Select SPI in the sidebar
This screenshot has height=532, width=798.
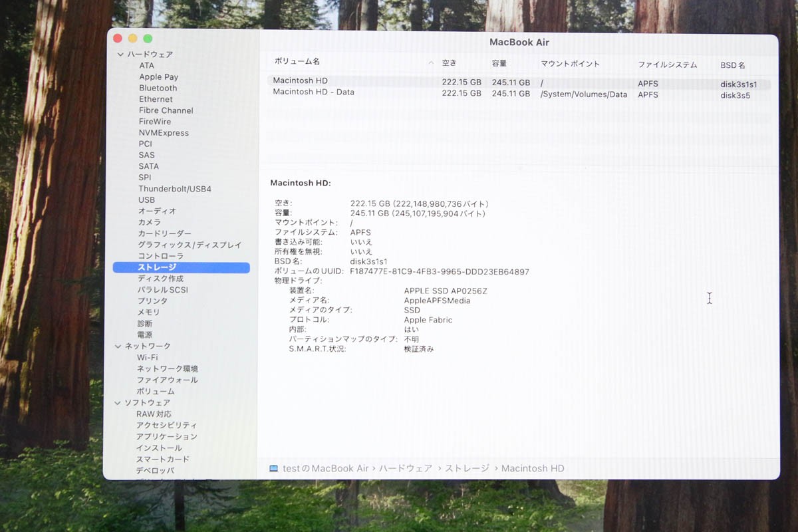click(144, 178)
